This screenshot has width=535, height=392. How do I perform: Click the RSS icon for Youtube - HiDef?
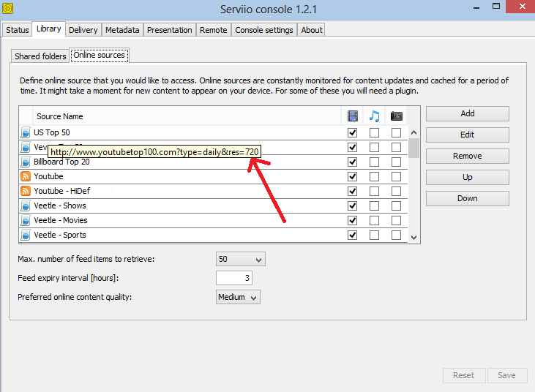click(26, 192)
